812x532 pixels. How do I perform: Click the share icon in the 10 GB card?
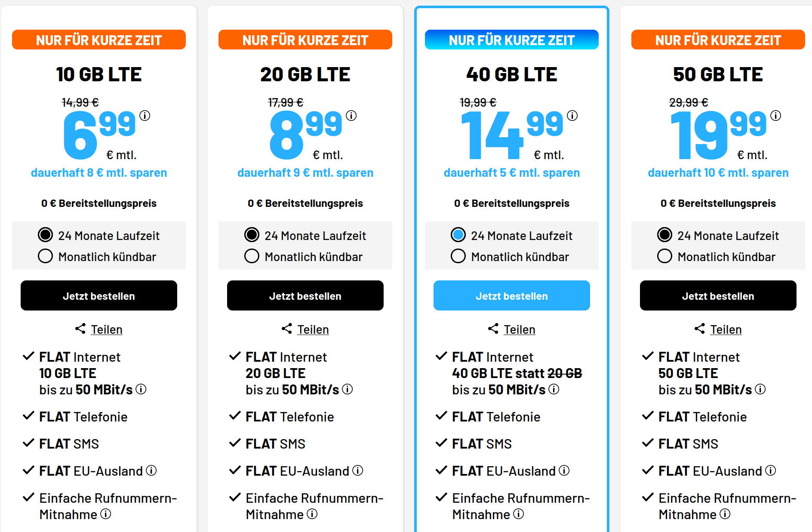pyautogui.click(x=80, y=328)
